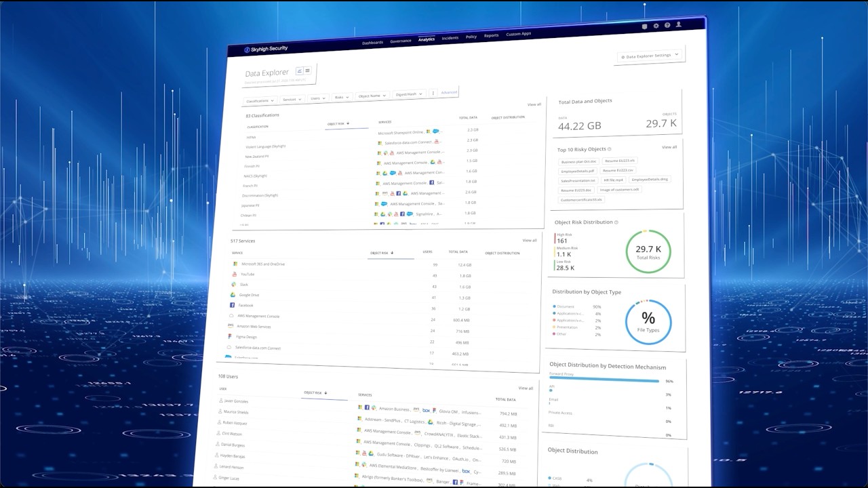Viewport: 868px width, 488px height.
Task: Select the Analytics menu
Action: click(427, 39)
